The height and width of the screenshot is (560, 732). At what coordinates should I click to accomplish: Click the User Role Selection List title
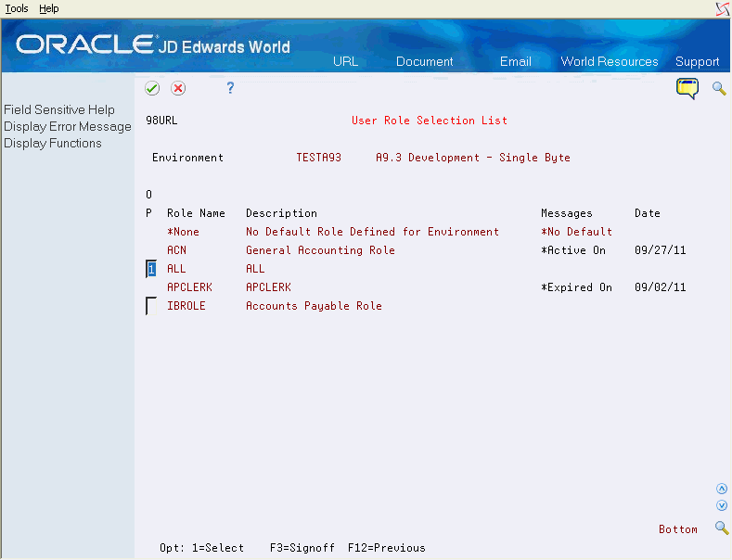point(429,121)
